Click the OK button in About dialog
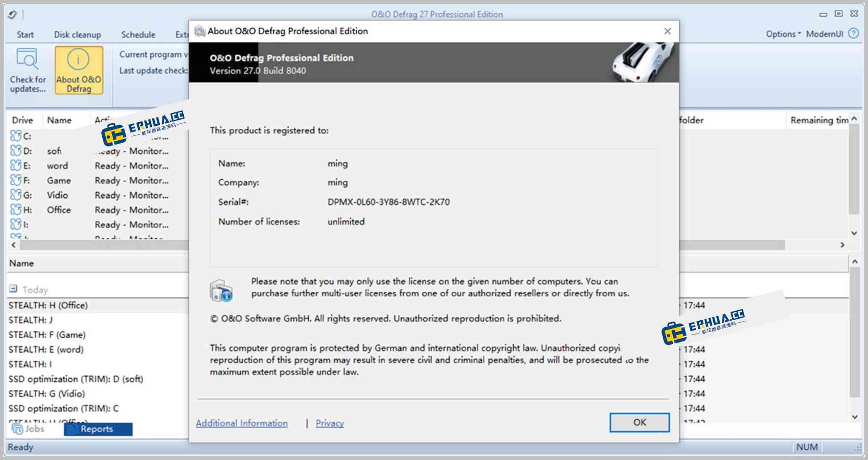Viewport: 868px width, 460px height. tap(639, 422)
